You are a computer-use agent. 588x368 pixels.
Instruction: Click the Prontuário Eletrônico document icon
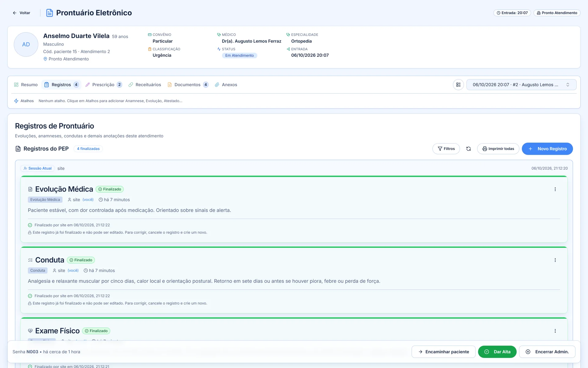[49, 13]
